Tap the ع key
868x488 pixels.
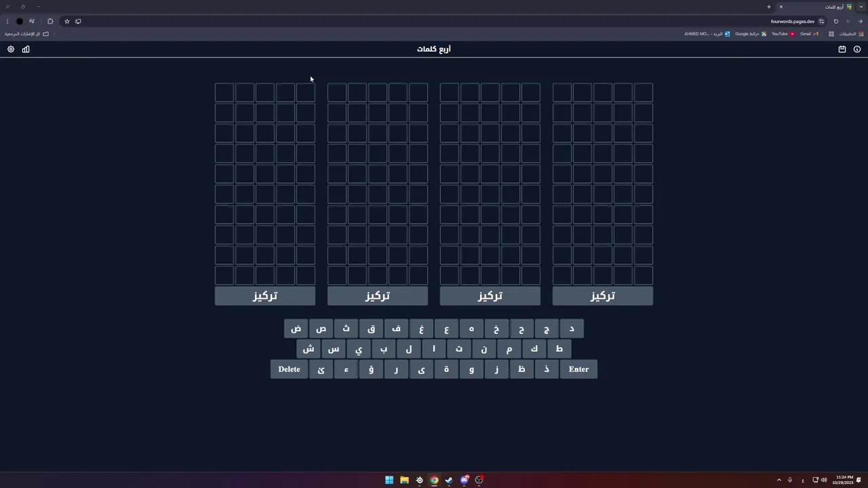tap(446, 329)
